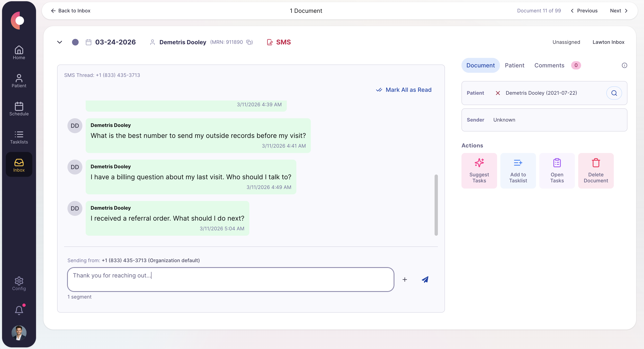Mark All as Read

(404, 90)
